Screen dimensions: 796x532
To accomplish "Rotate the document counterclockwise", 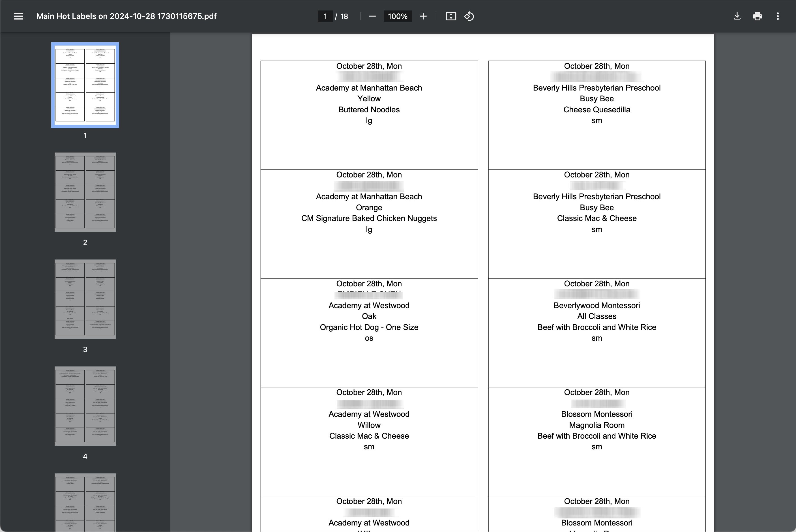I will [x=469, y=16].
